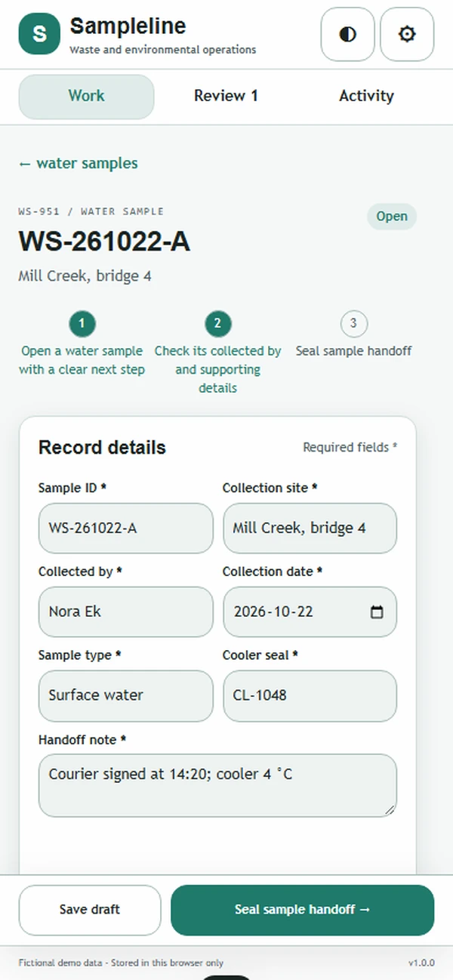Screen dimensions: 453x980
Task: Click the Collection site * label
Action: pos(270,488)
